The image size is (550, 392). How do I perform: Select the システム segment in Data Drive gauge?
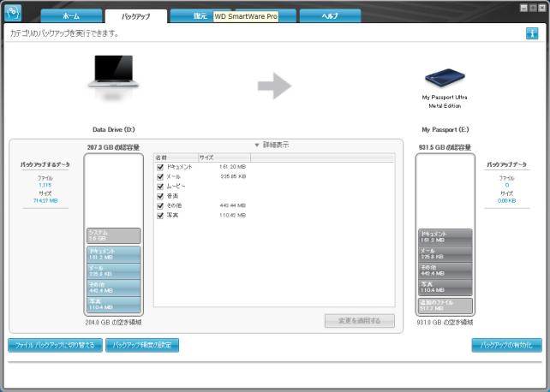pos(114,235)
